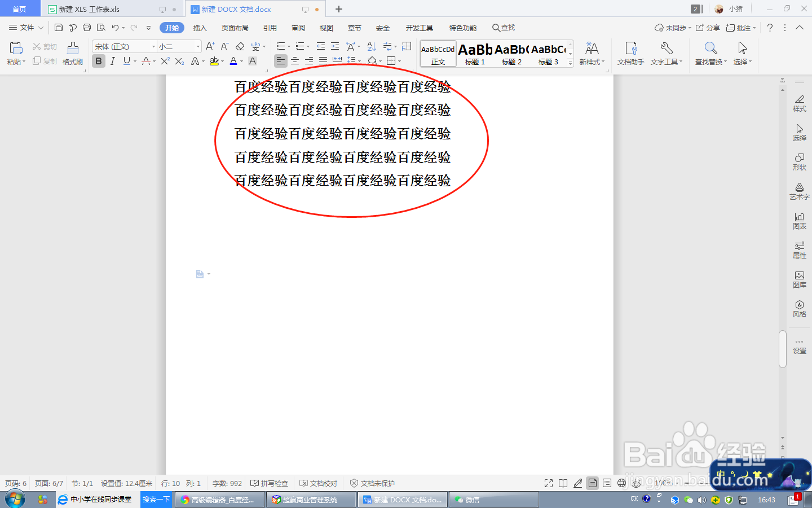Click the 查找替换 find and replace icon
The height and width of the screenshot is (508, 812).
click(710, 54)
